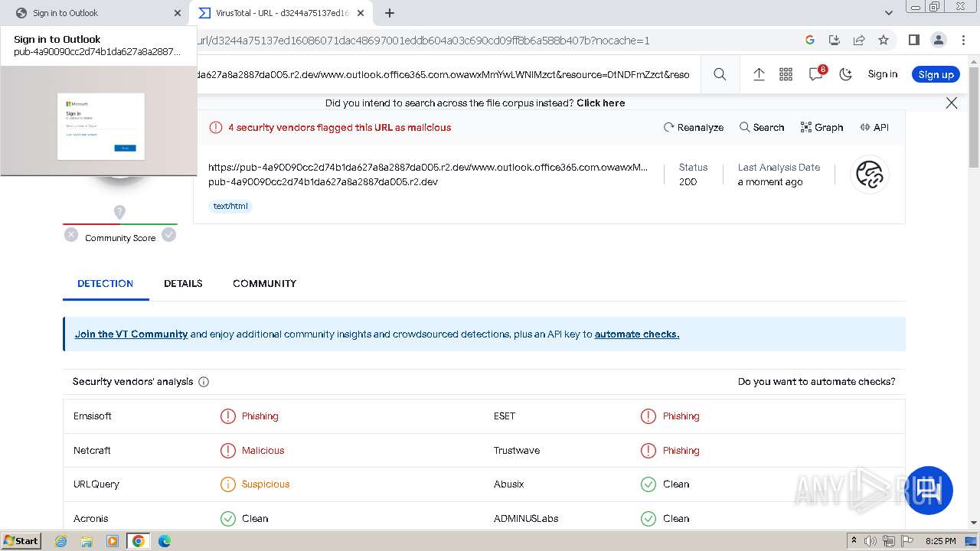Open 'Join the VT Community' link
Viewport: 980px width, 551px height.
click(131, 334)
